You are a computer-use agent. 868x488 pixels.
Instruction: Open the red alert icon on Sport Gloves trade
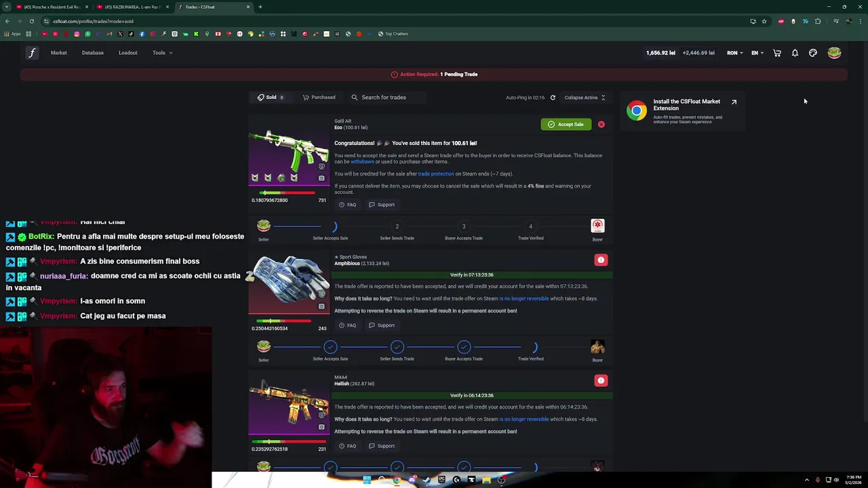pos(601,260)
